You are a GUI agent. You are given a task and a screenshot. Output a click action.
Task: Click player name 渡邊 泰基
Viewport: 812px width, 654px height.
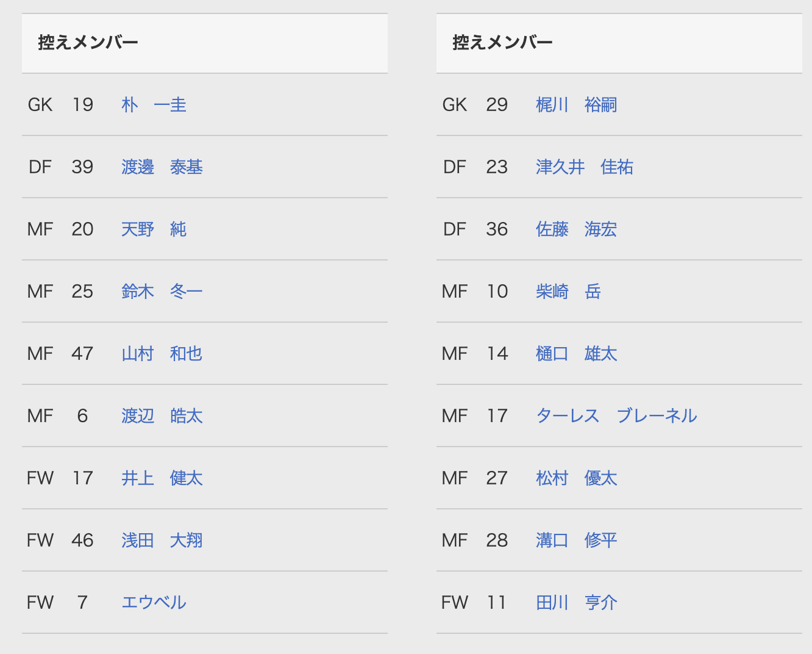pyautogui.click(x=162, y=167)
